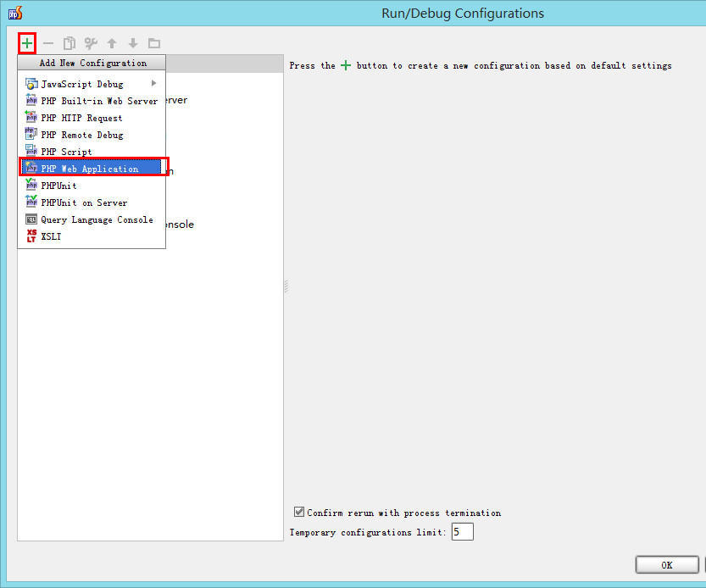Click Temporary configurations limit field
The height and width of the screenshot is (588, 706).
click(463, 532)
